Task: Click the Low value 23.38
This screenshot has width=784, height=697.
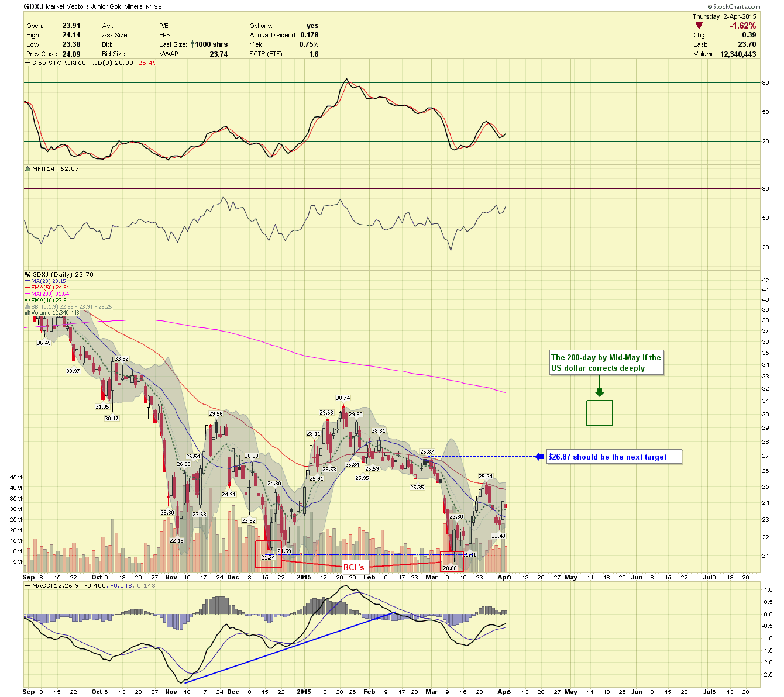Action: pos(71,44)
